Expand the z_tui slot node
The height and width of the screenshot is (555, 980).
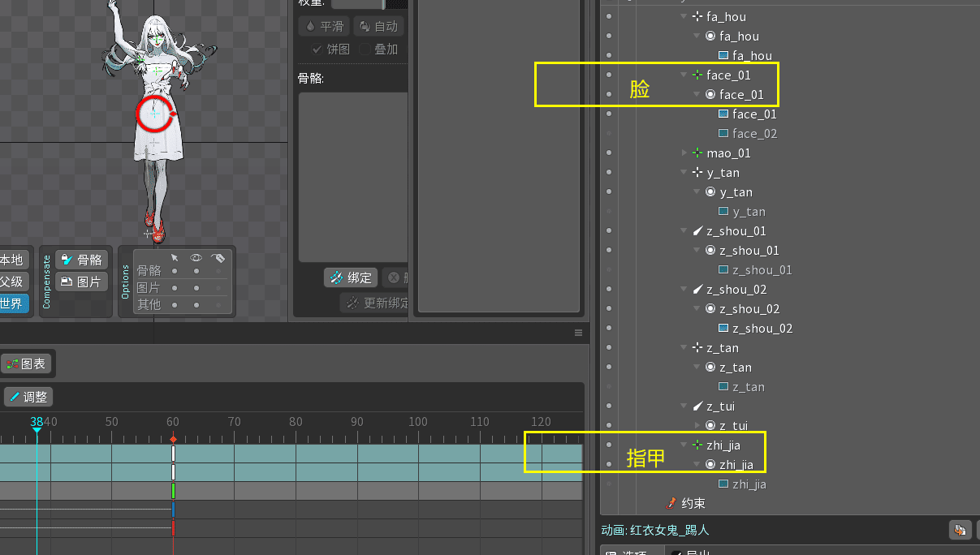coord(697,425)
